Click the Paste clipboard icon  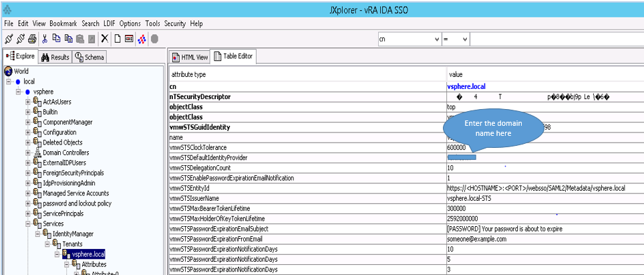pos(80,39)
